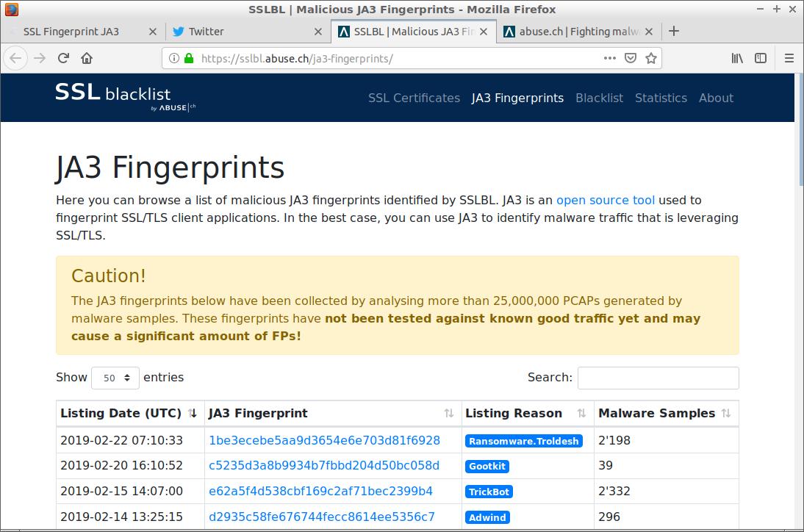Click the Firefox icon in title bar
This screenshot has height=532, width=804.
[11, 10]
